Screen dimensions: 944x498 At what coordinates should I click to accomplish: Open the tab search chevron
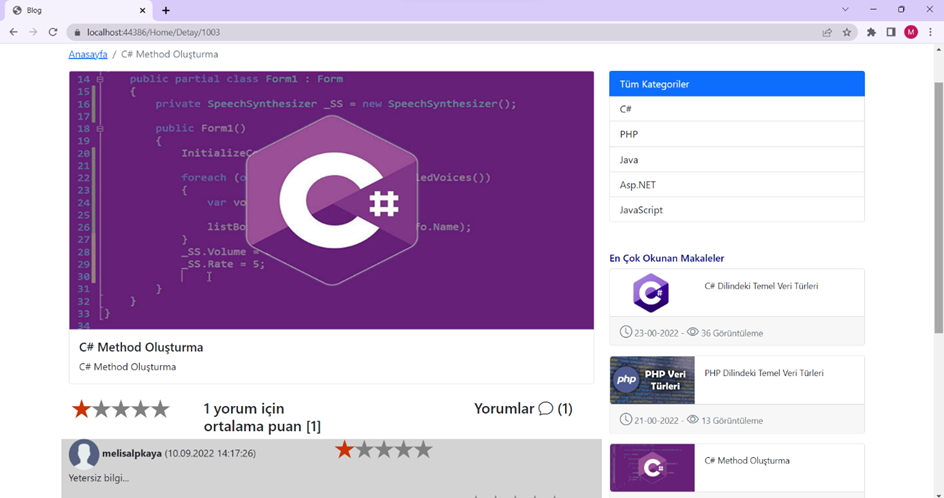coord(845,10)
